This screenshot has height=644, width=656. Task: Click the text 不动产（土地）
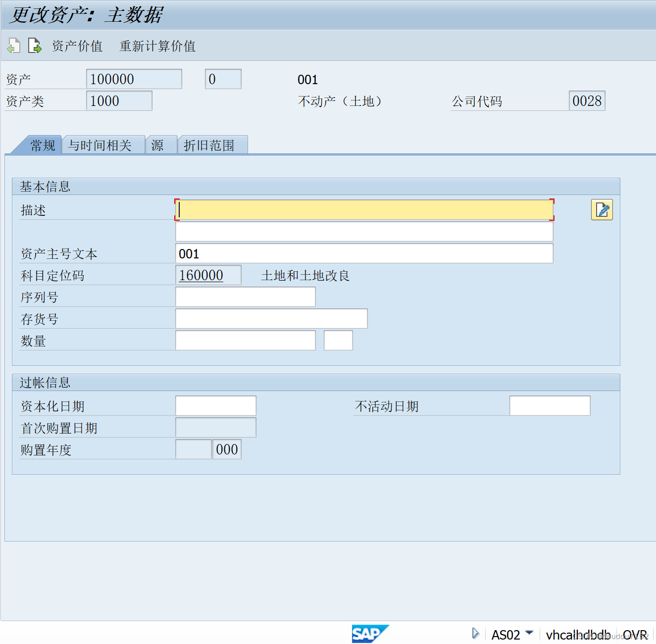point(340,101)
